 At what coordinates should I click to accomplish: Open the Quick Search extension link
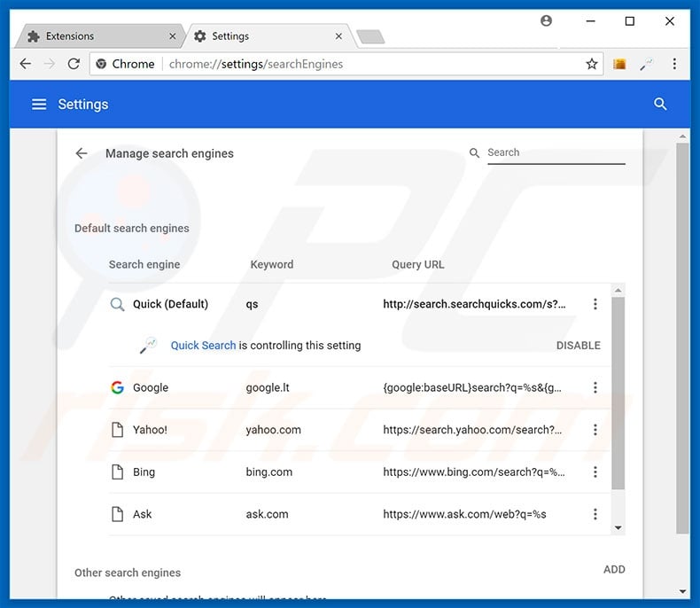click(203, 346)
